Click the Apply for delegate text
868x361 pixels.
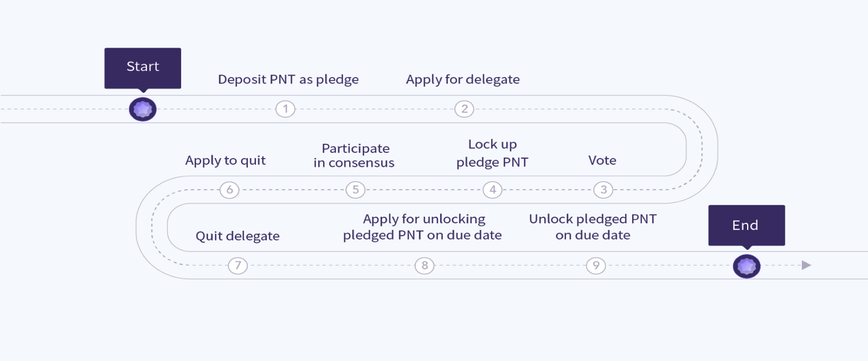(463, 80)
